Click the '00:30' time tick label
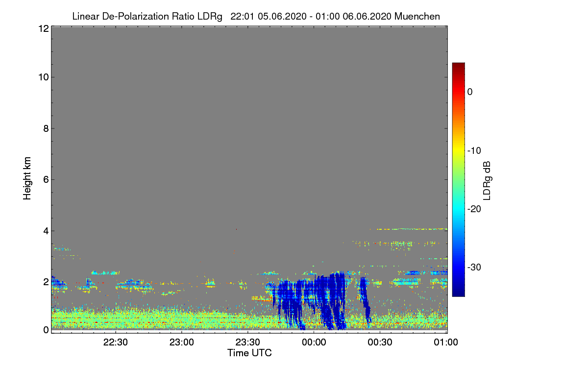The height and width of the screenshot is (392, 588). click(x=380, y=343)
